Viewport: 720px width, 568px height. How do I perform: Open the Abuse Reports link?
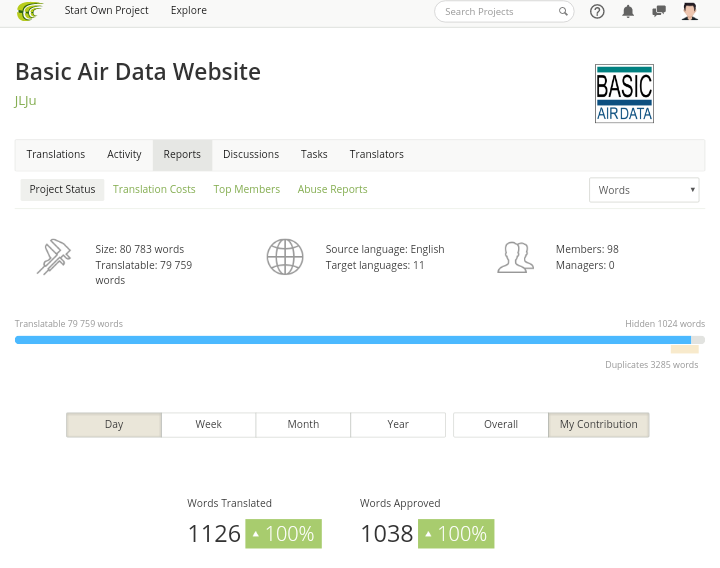[332, 190]
